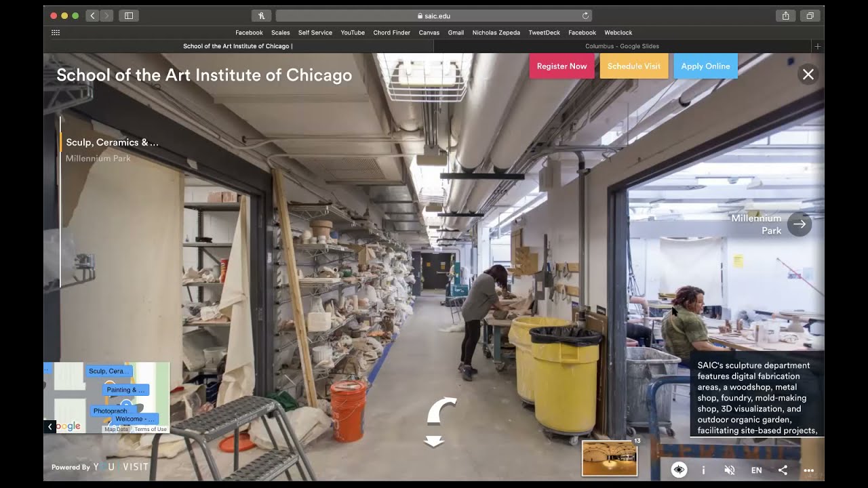
Task: Open the TweetDeck bookmark
Action: (x=545, y=33)
